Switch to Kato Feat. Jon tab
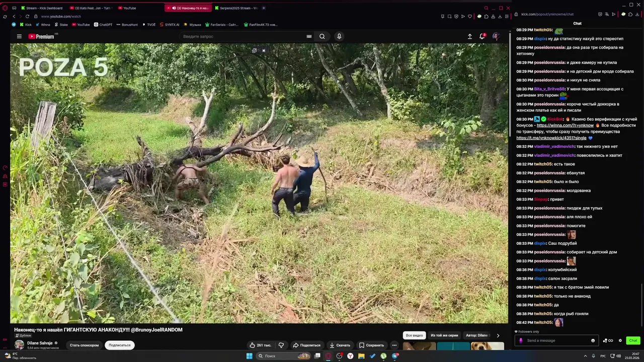 coord(90,8)
